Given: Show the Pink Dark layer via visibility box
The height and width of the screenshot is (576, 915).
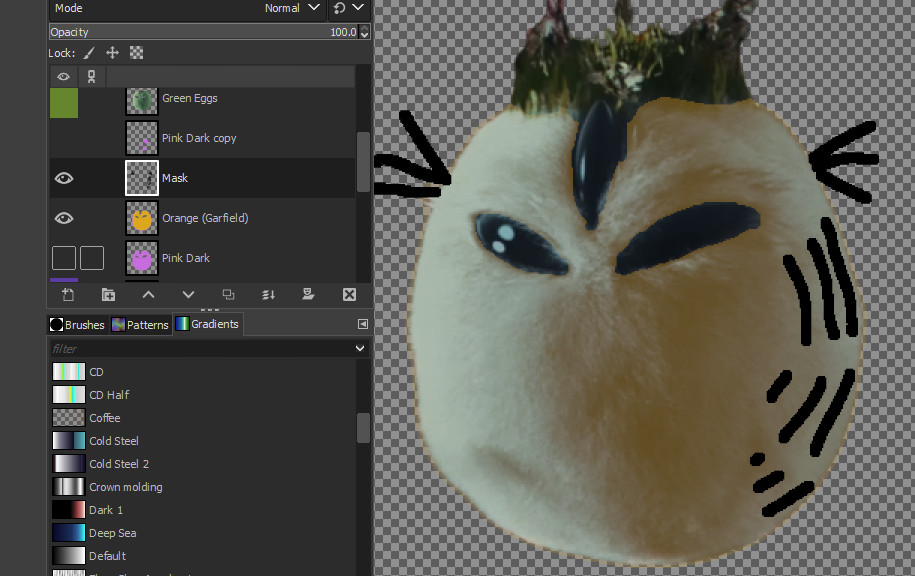Looking at the screenshot, I should click(64, 258).
